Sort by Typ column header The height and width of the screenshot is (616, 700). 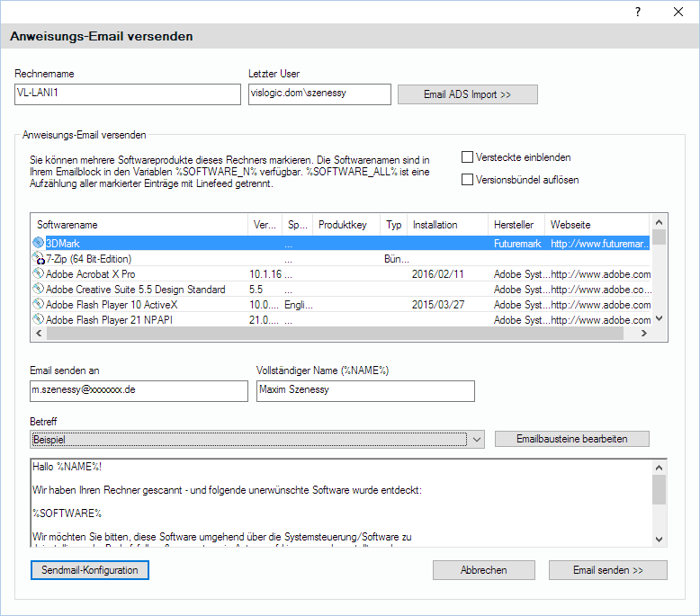(394, 224)
